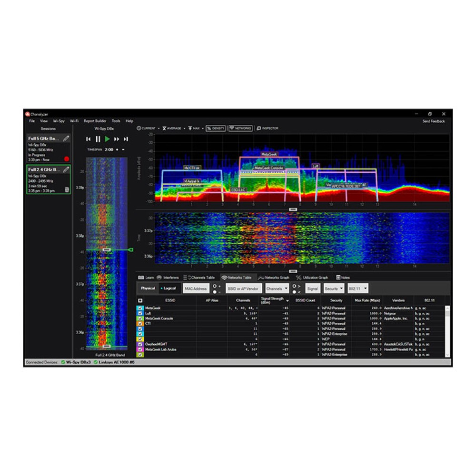Screen dimensions: 476x476
Task: Click the green timeline position marker
Action: click(x=130, y=250)
